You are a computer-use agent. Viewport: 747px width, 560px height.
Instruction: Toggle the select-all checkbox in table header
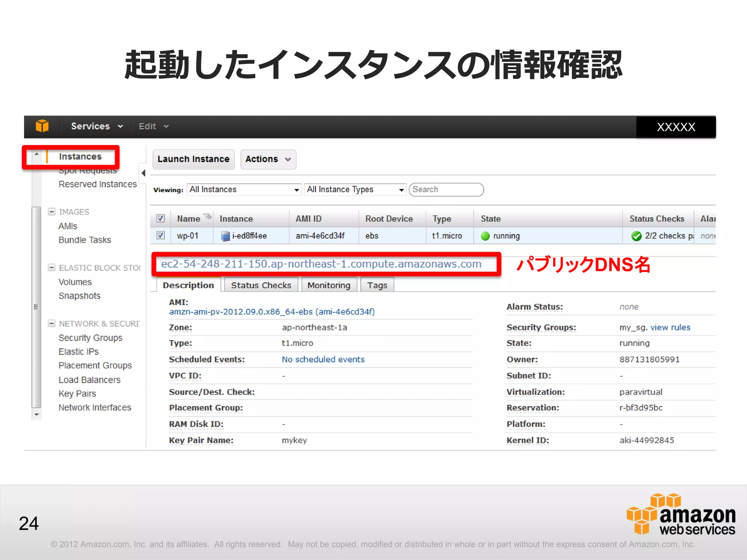click(x=160, y=218)
